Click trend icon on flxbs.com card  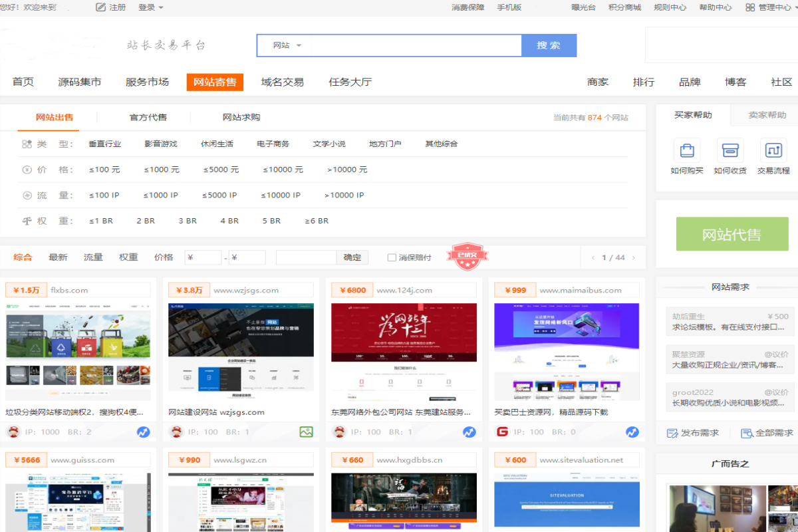pyautogui.click(x=143, y=432)
